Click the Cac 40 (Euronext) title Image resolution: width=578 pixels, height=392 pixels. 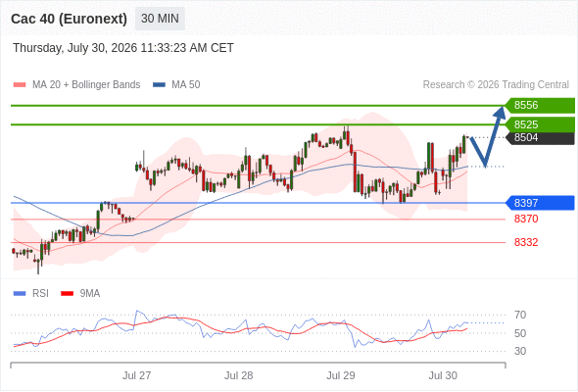click(69, 19)
